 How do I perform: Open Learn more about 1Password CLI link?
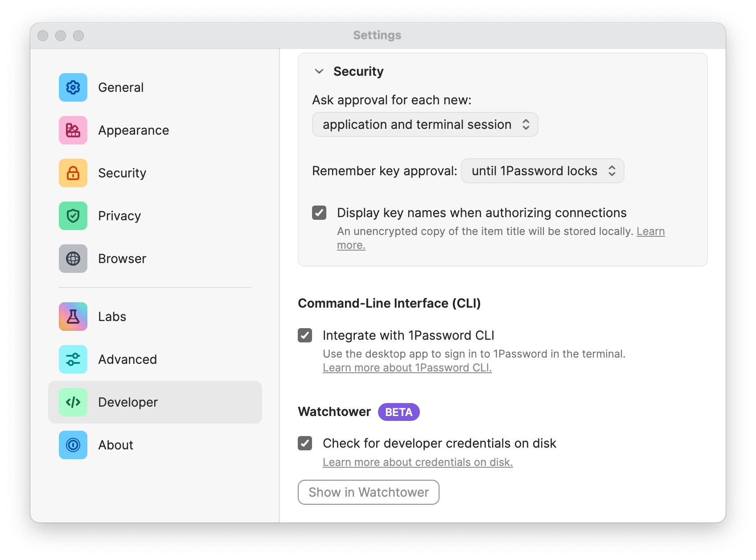[407, 368]
